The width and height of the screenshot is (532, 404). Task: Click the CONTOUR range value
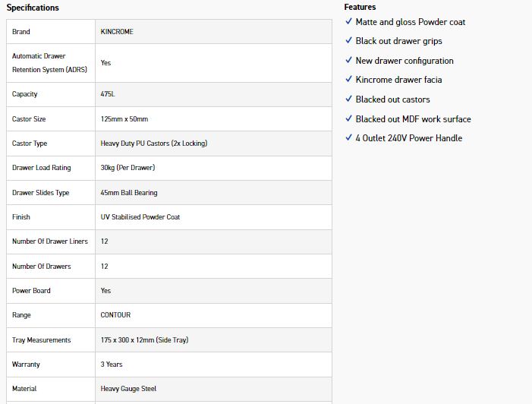pos(115,315)
